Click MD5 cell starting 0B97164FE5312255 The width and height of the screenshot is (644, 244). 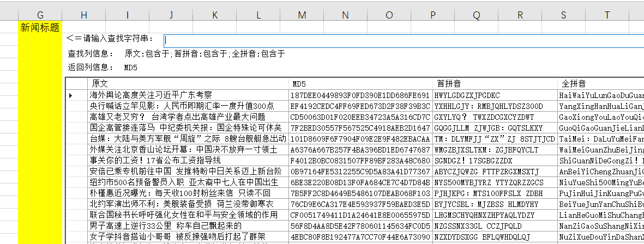(x=360, y=171)
